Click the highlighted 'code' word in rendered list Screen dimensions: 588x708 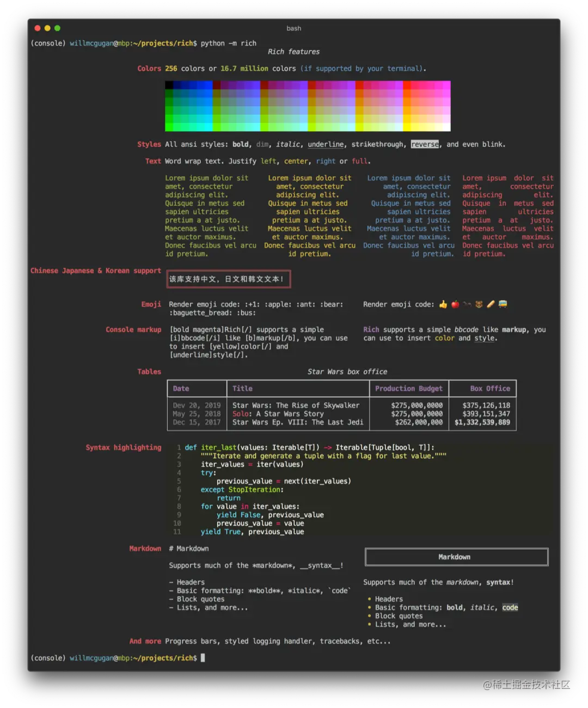click(x=510, y=607)
